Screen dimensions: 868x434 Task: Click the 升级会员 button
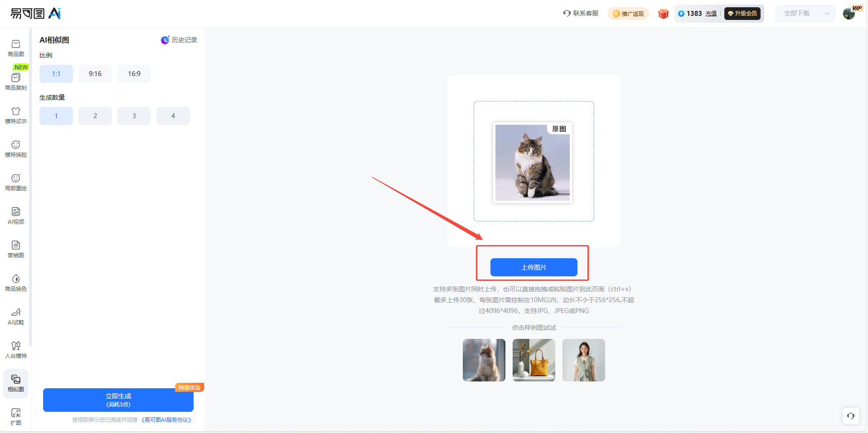(x=742, y=14)
